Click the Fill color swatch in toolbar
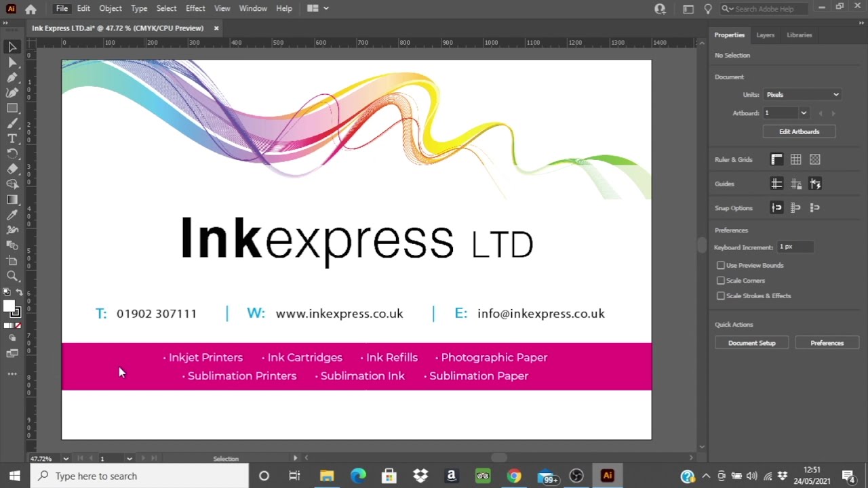Viewport: 868px width, 488px height. (x=9, y=306)
